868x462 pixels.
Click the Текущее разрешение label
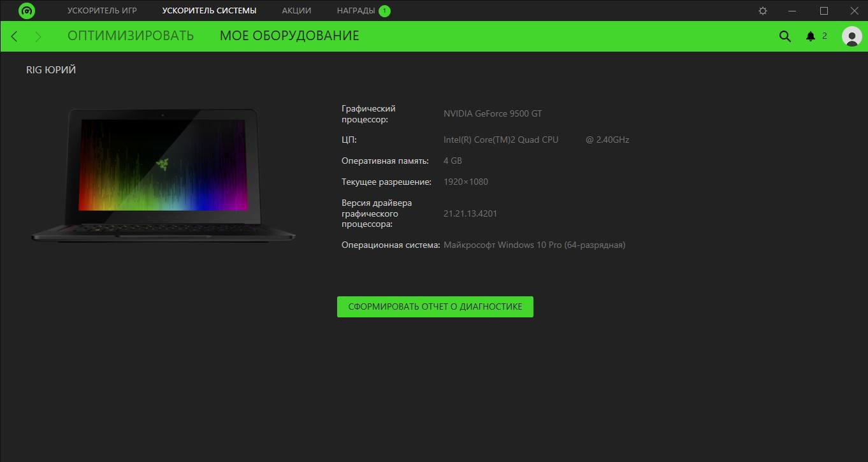(x=387, y=182)
